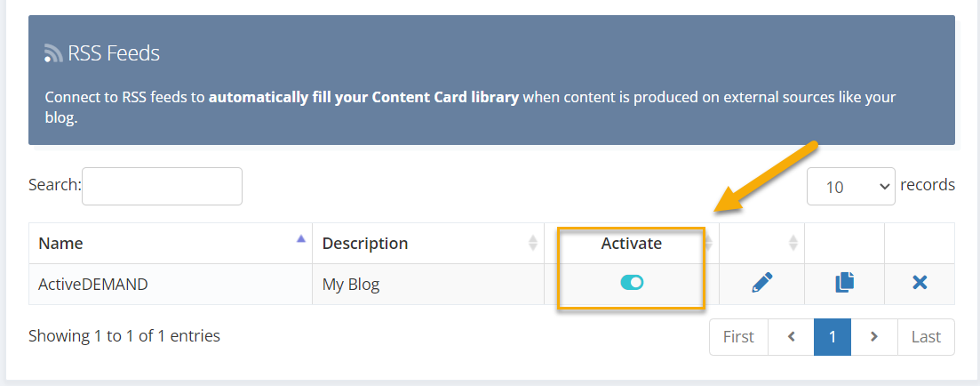This screenshot has width=980, height=386.
Task: Click the Activate column sort arrows
Action: pos(708,243)
